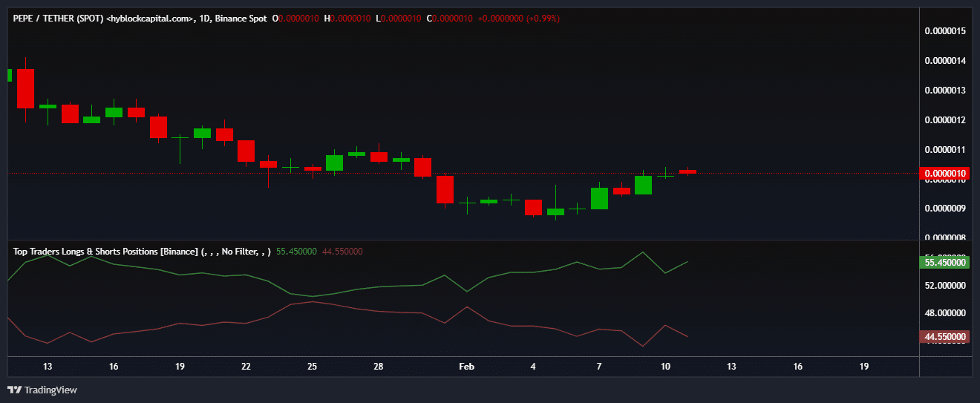Click the large green candle above date 7

coord(599,198)
